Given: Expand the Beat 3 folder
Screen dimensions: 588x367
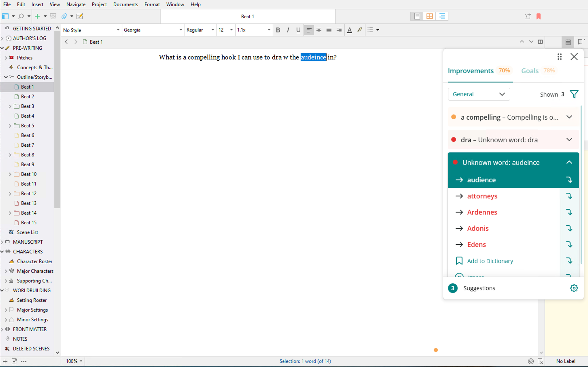Looking at the screenshot, I should click(10, 106).
